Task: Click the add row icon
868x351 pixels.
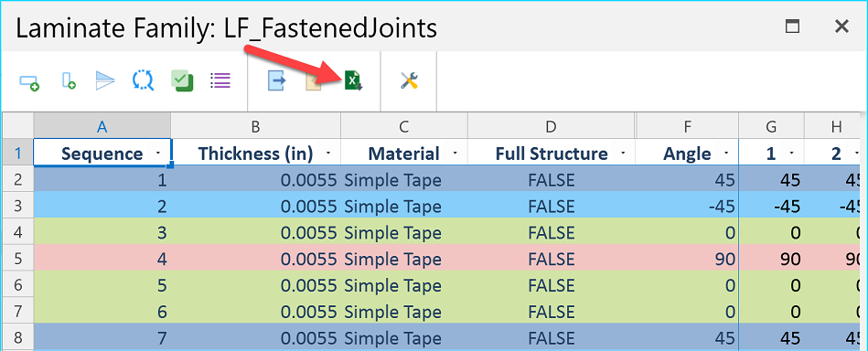Action: (29, 82)
